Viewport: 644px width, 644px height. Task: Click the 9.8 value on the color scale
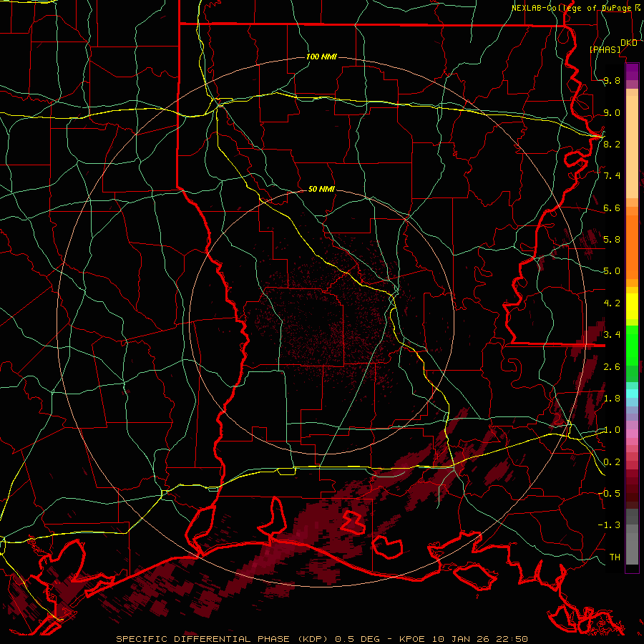tap(612, 80)
